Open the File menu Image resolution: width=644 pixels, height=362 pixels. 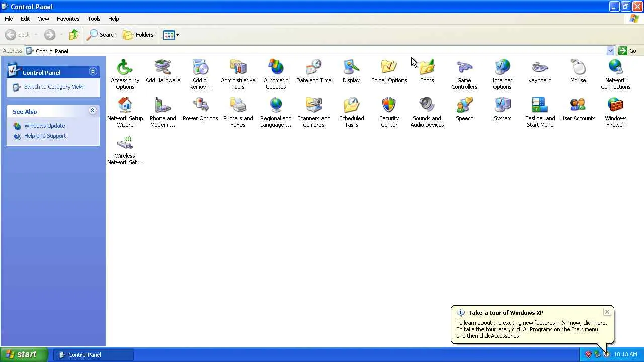(9, 19)
